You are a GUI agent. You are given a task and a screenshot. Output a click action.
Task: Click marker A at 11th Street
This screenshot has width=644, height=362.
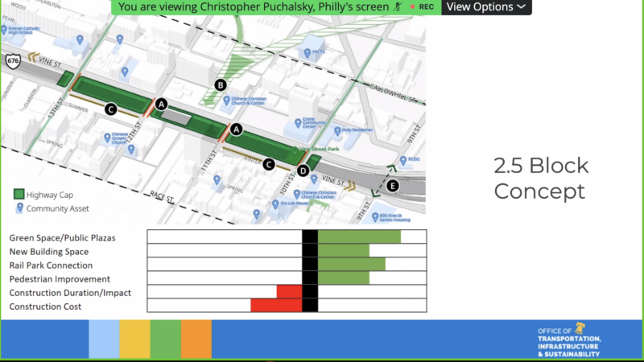(236, 130)
